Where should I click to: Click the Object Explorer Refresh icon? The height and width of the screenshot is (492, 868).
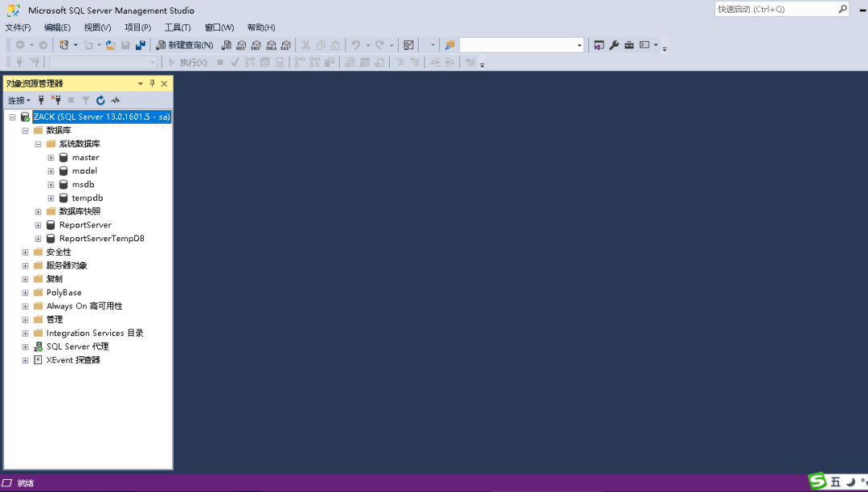[x=100, y=100]
